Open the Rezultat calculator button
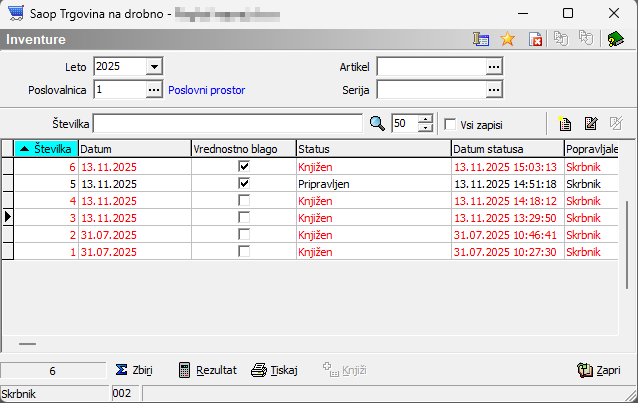The image size is (638, 403). [x=208, y=370]
